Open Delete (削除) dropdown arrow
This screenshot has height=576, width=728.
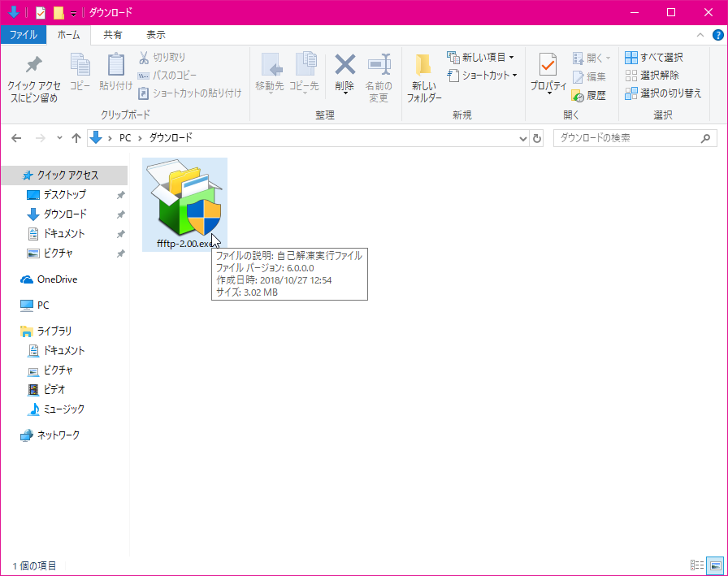coord(345,94)
